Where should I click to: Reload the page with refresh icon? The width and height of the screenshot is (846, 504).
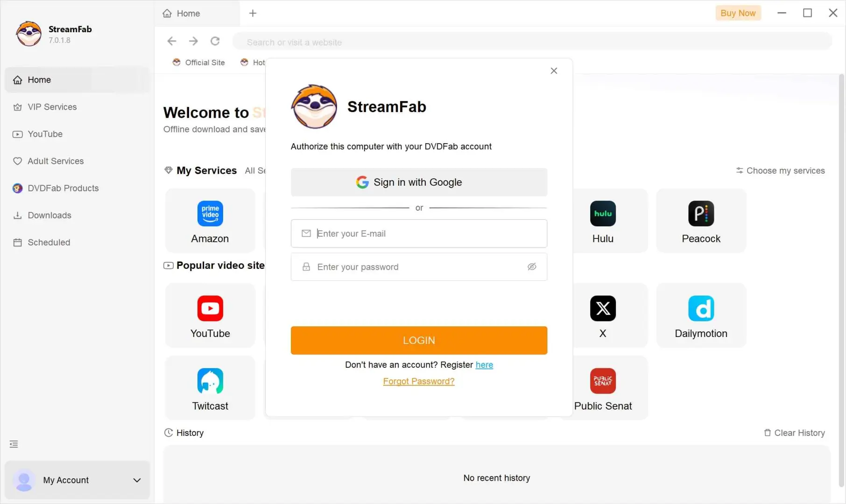tap(215, 41)
